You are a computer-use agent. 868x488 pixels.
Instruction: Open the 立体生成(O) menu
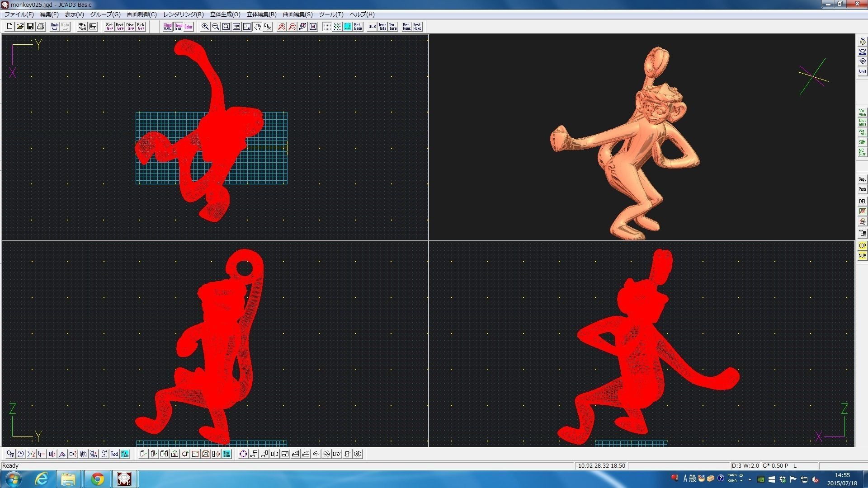point(225,14)
